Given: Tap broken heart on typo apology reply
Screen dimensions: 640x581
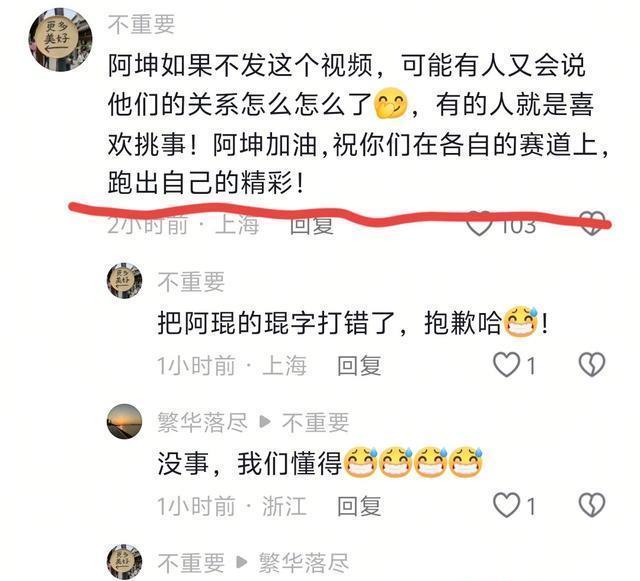Looking at the screenshot, I should click(592, 365).
